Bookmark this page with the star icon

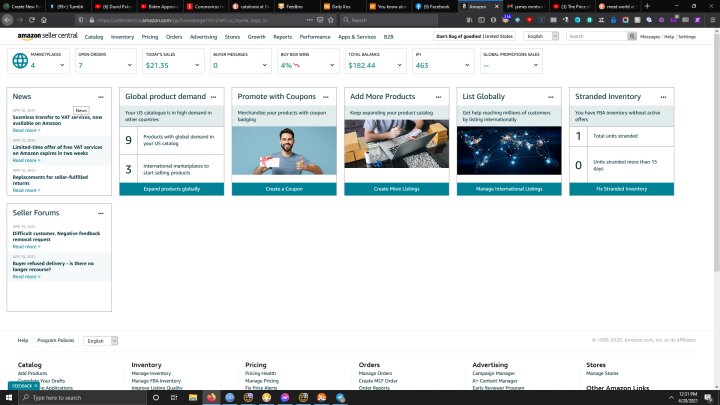331,20
